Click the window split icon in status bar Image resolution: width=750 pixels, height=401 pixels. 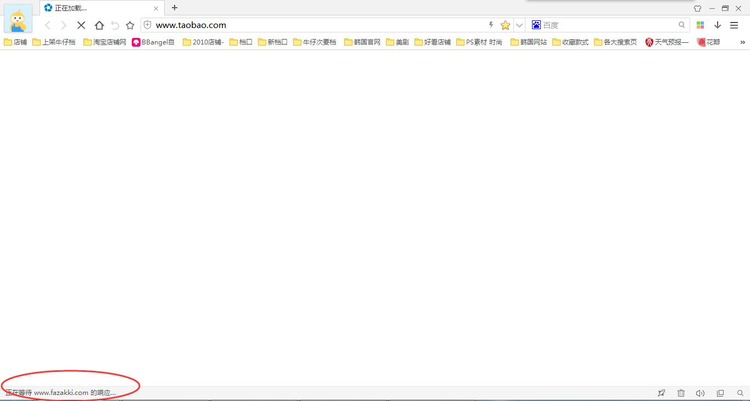pos(720,393)
